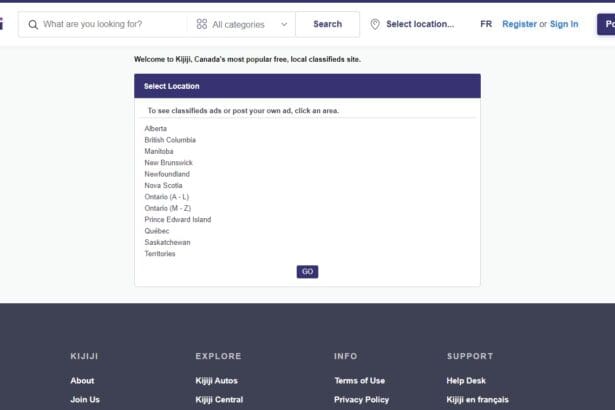
Task: Click the GO button
Action: [x=308, y=272]
